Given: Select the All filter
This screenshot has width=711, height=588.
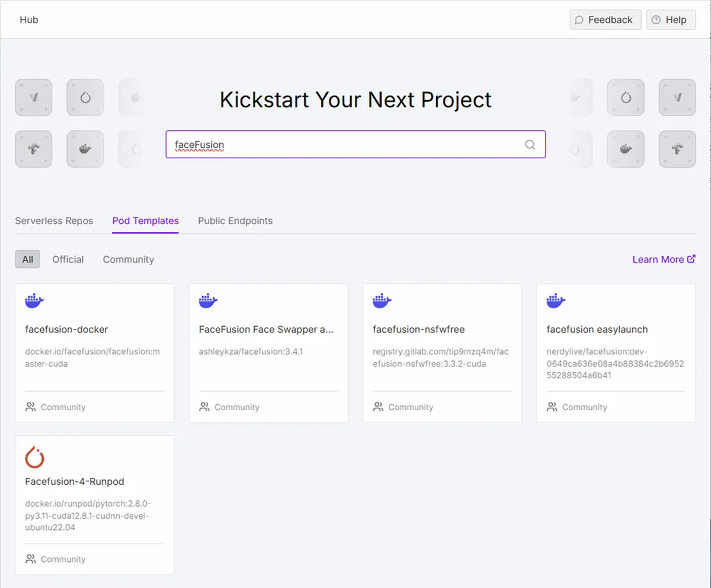Looking at the screenshot, I should coord(27,259).
